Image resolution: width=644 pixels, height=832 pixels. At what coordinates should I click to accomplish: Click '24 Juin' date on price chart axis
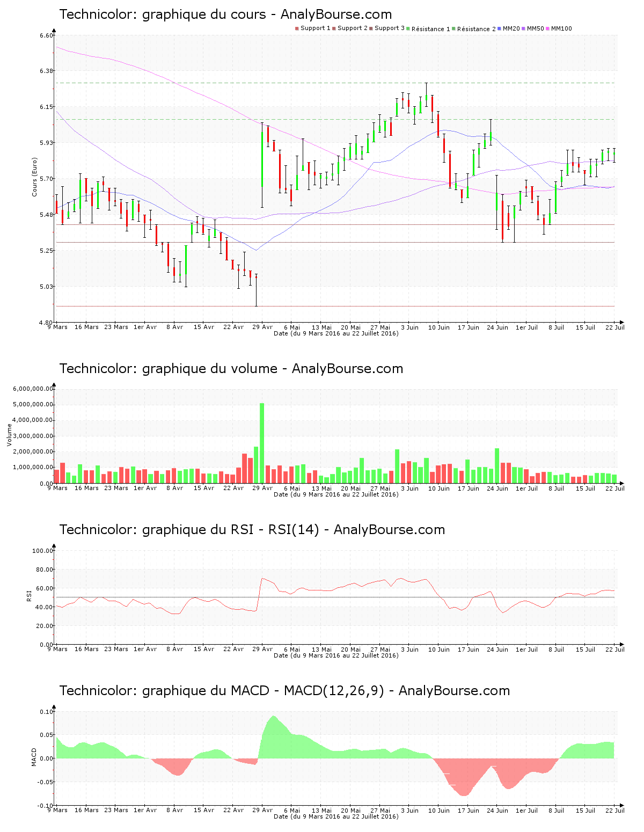click(497, 327)
